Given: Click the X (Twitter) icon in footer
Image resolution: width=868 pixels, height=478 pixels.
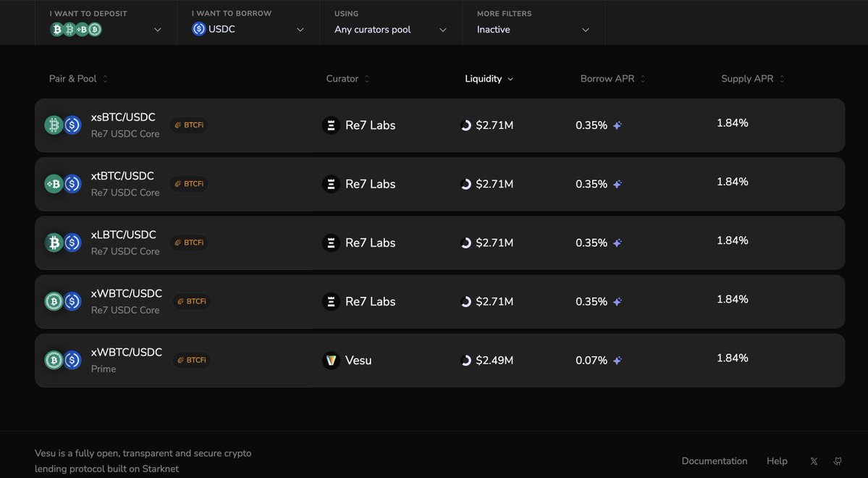Looking at the screenshot, I should (814, 461).
